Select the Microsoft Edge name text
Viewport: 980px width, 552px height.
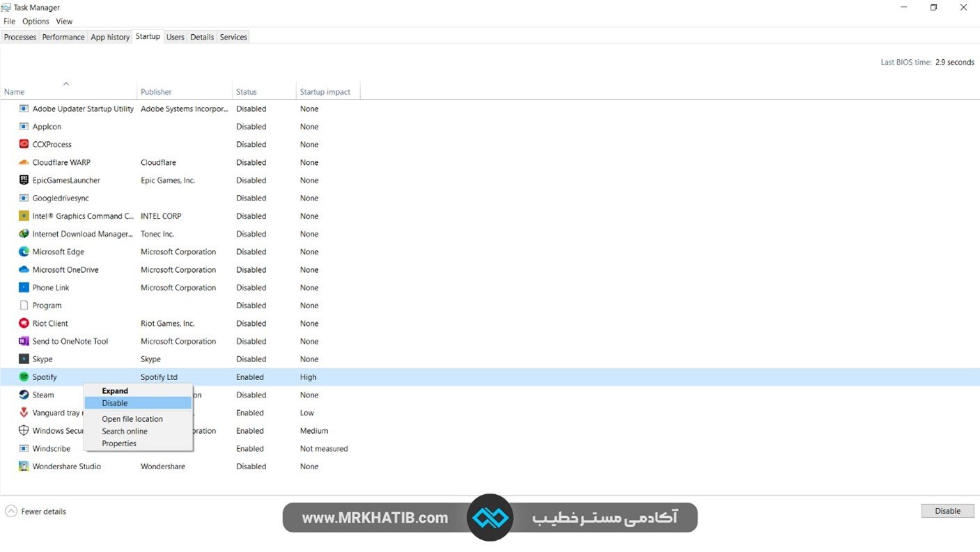[59, 252]
